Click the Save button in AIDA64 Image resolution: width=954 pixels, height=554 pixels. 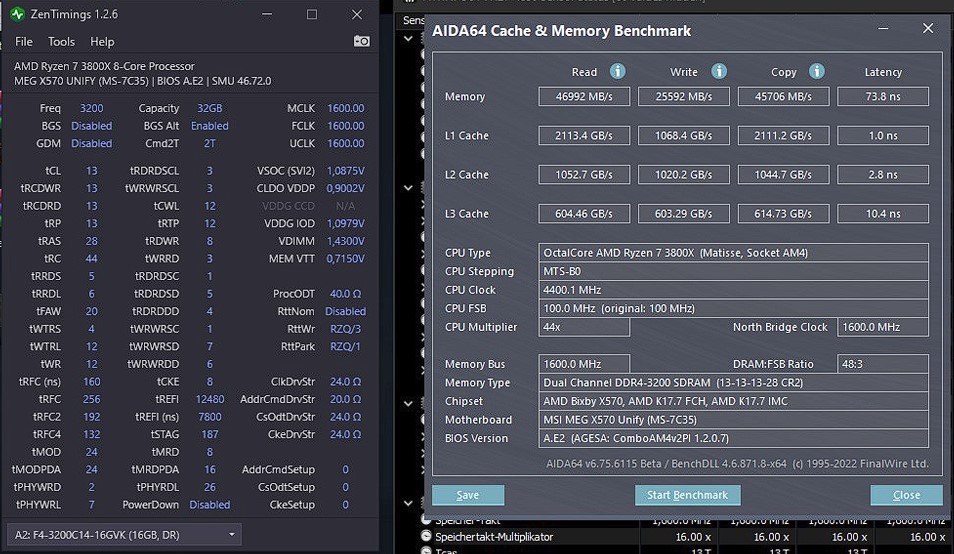[468, 495]
